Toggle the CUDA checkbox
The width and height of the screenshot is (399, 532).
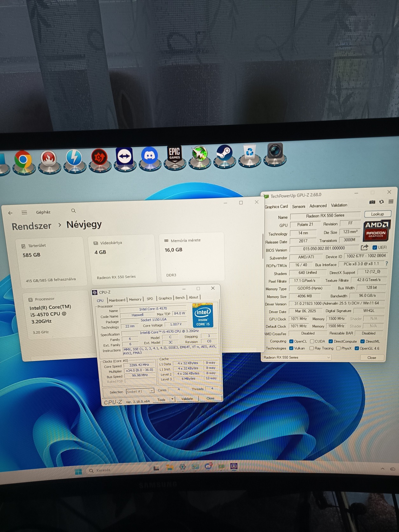[312, 341]
